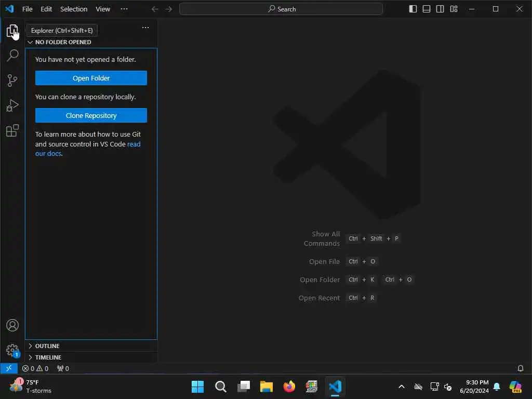The width and height of the screenshot is (532, 399).
Task: Open the Explorer view in activity bar
Action: (x=12, y=31)
